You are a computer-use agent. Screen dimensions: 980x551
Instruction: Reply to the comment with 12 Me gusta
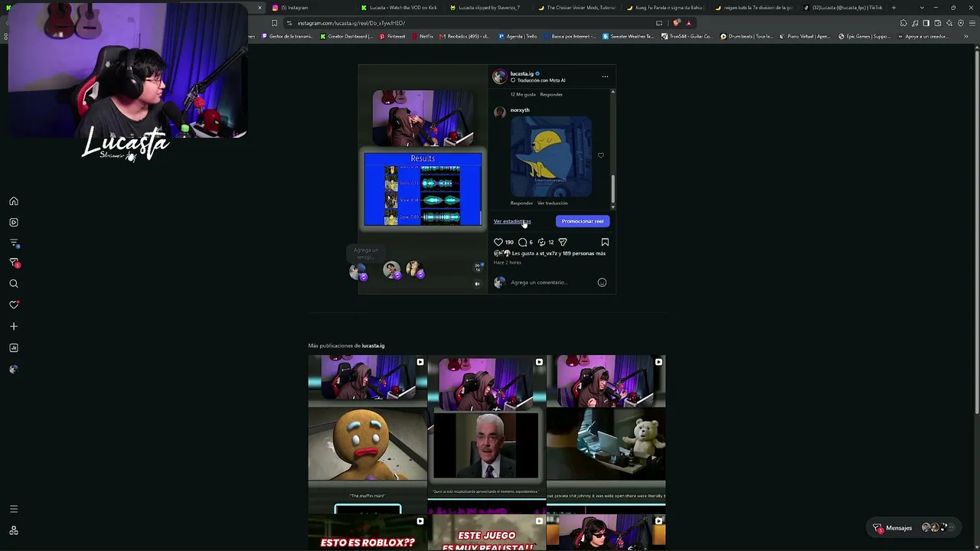(x=551, y=94)
